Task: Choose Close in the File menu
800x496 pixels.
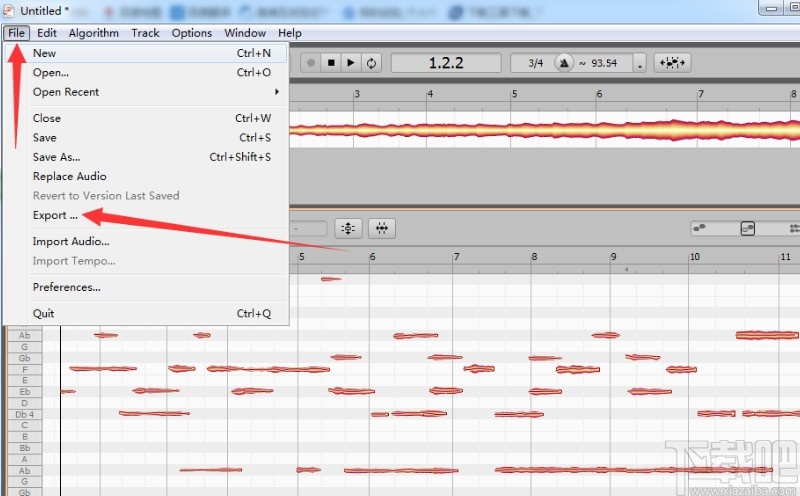Action: pyautogui.click(x=146, y=118)
